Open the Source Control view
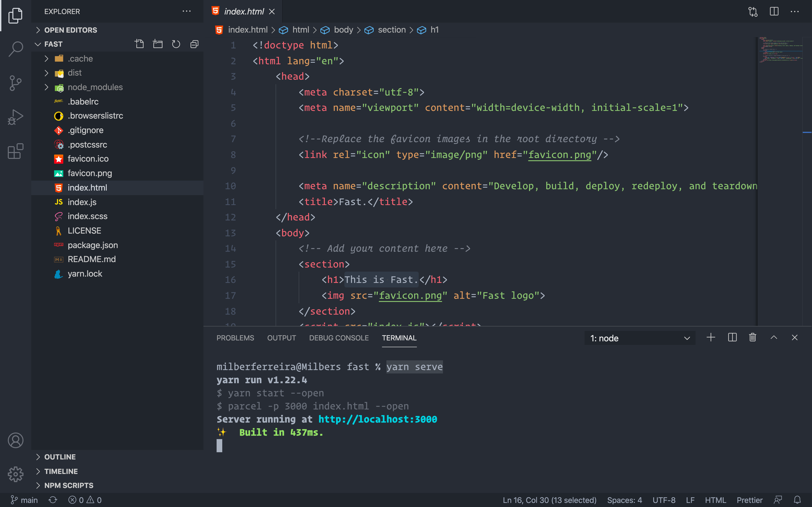Image resolution: width=812 pixels, height=507 pixels. (15, 83)
